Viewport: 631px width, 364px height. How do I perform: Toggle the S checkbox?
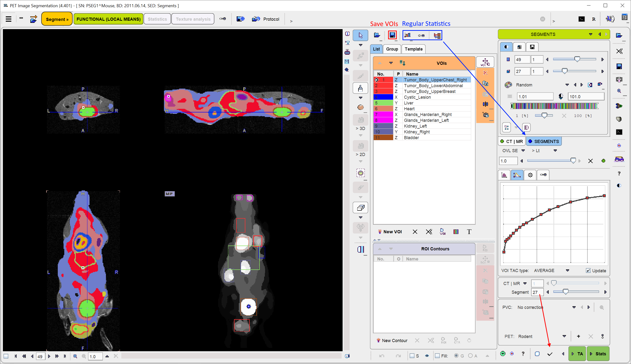[x=412, y=356]
